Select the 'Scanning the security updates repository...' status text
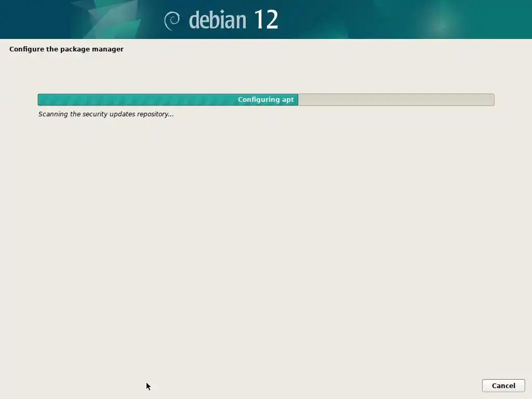The image size is (532, 399). (x=106, y=114)
